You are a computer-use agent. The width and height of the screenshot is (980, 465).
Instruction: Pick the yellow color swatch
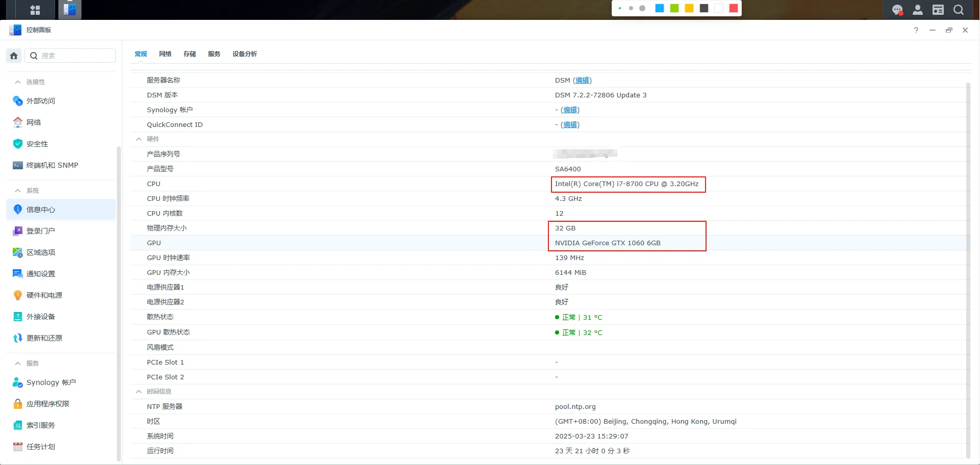689,8
